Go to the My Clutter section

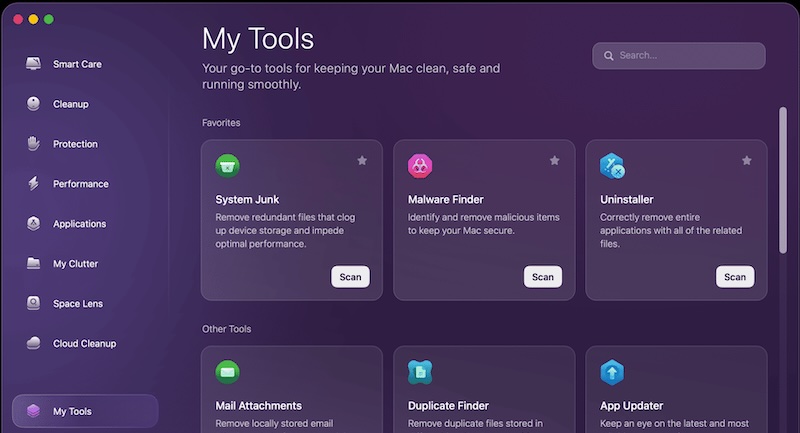coord(76,264)
